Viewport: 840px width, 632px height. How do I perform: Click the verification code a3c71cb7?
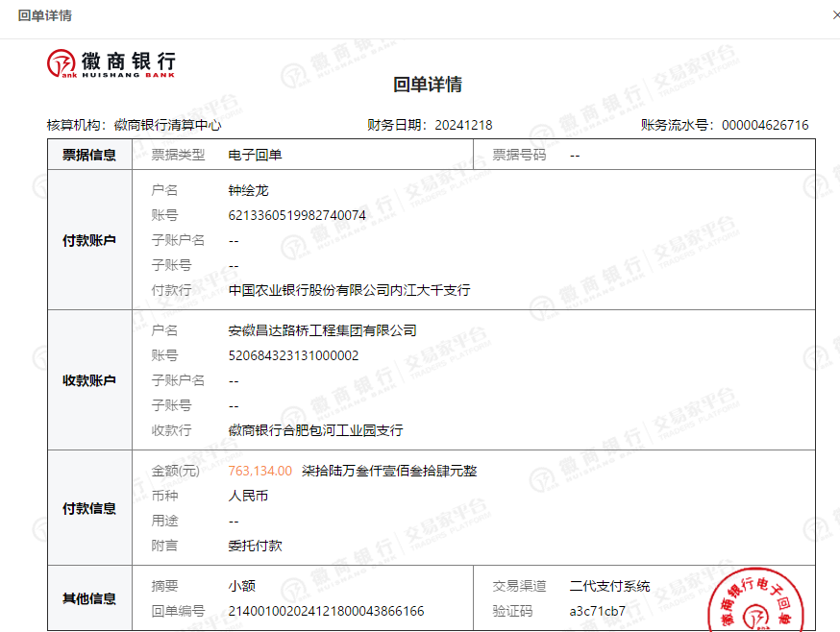(597, 611)
